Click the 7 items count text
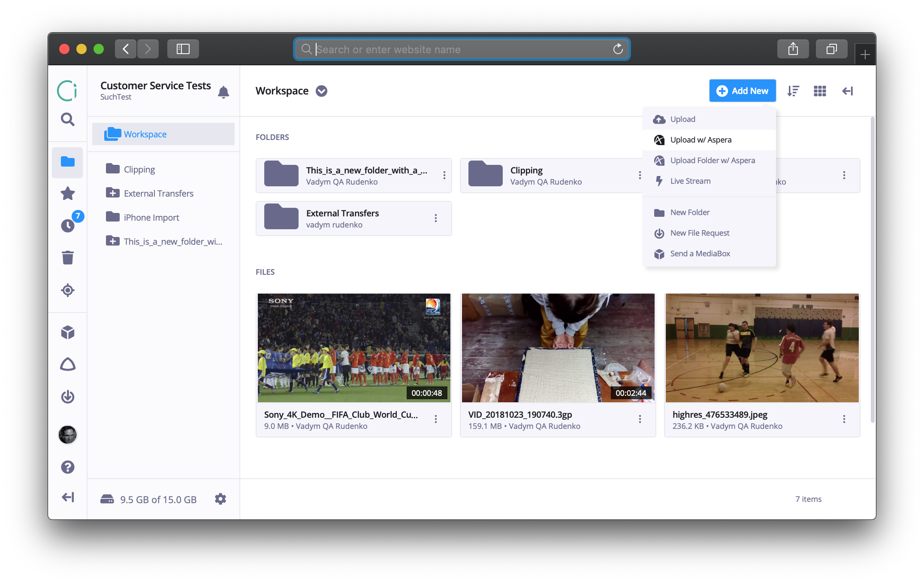The image size is (924, 583). pyautogui.click(x=808, y=499)
